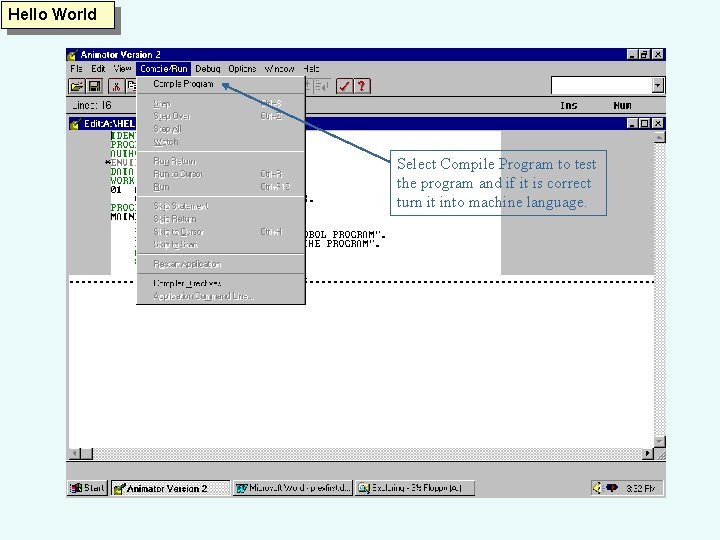Click horizontal scrollbar left arrow
The width and height of the screenshot is (720, 540).
(75, 454)
